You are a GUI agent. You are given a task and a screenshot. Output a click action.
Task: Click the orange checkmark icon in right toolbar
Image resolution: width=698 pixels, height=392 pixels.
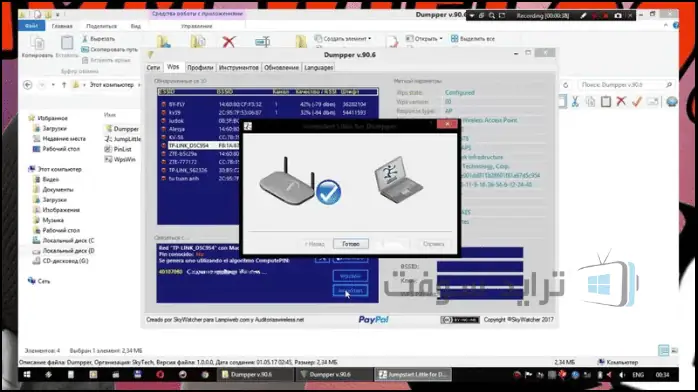[637, 101]
